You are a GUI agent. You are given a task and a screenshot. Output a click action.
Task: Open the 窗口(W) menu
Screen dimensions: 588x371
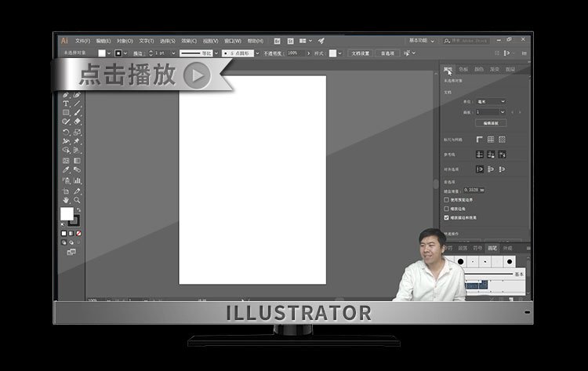click(233, 41)
